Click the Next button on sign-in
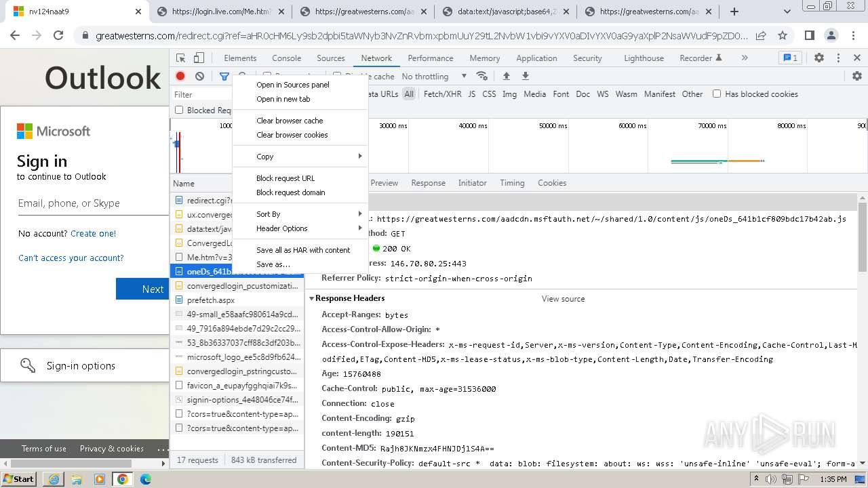The height and width of the screenshot is (488, 868). click(142, 289)
